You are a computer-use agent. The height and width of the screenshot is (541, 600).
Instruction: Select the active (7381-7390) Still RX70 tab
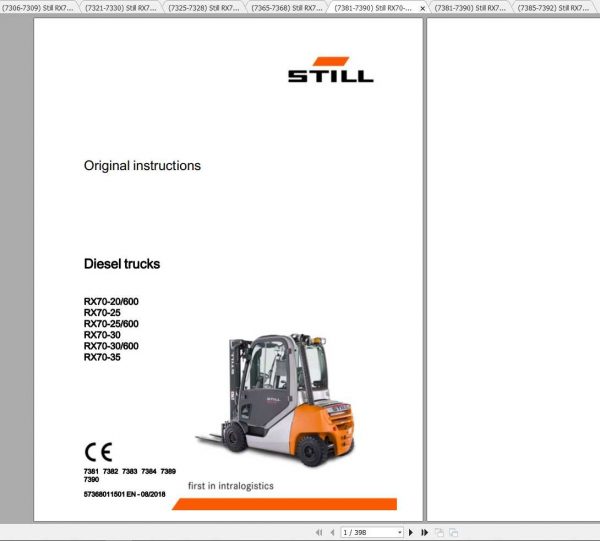pos(373,8)
